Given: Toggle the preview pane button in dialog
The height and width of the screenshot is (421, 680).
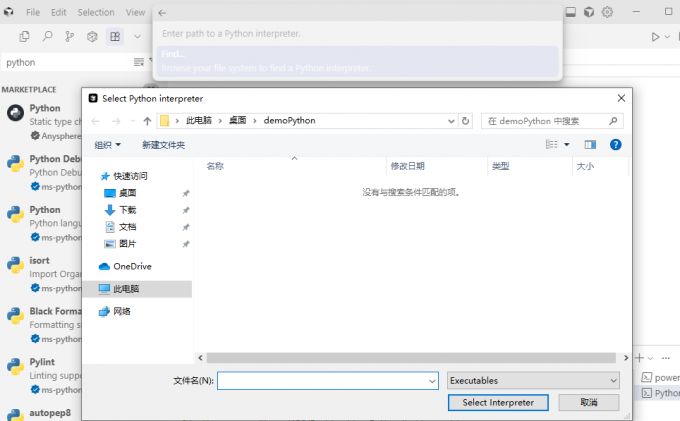Looking at the screenshot, I should pos(590,145).
